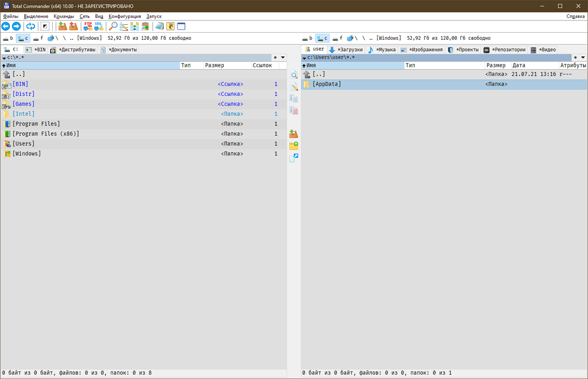588x379 pixels.
Task: Open the Сеть menu
Action: point(84,16)
